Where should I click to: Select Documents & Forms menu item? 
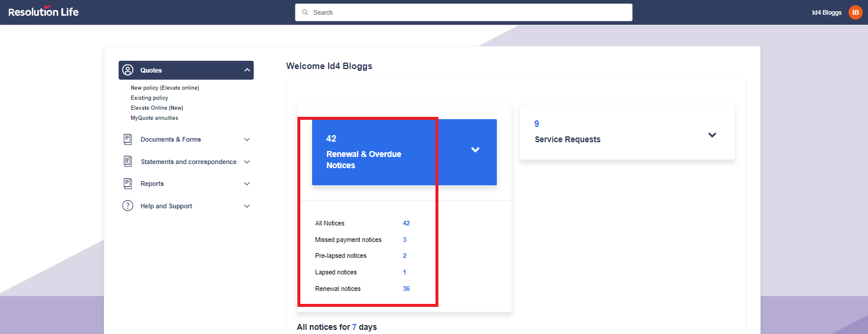pos(171,140)
